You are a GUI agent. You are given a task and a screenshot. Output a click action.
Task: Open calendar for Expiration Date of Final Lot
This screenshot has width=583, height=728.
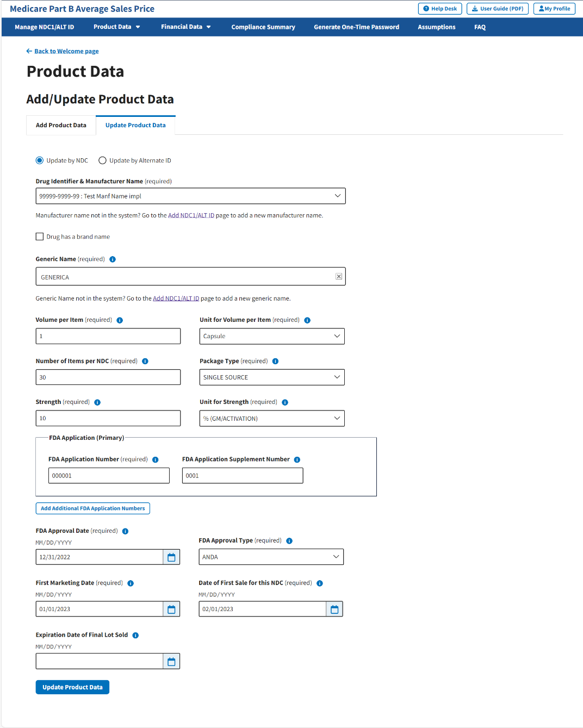pos(171,662)
